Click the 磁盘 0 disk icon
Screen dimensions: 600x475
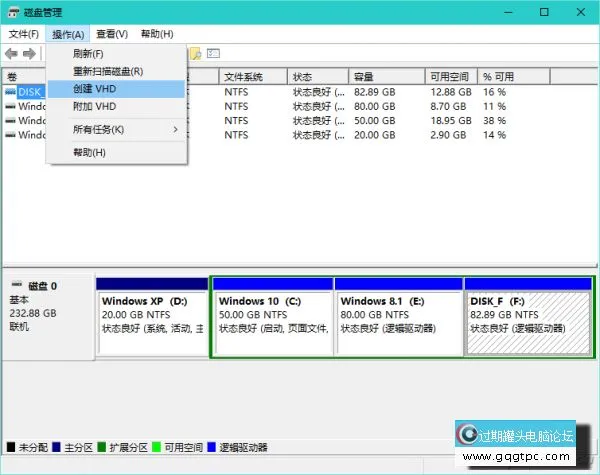(17, 284)
